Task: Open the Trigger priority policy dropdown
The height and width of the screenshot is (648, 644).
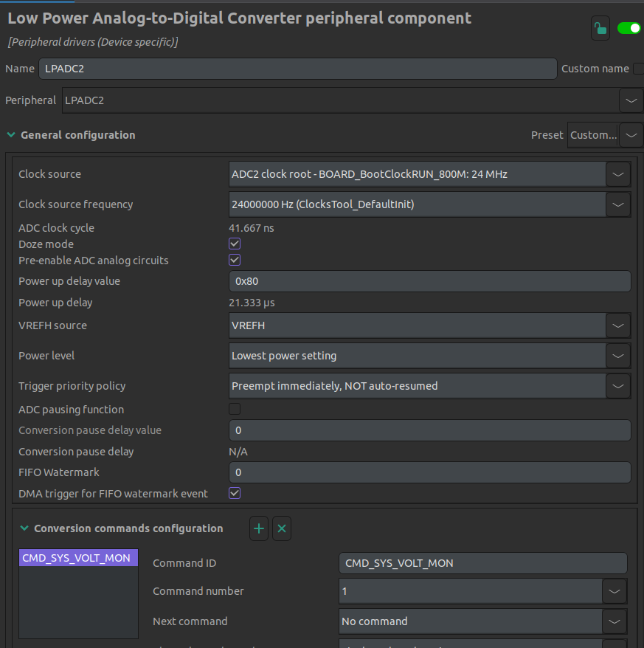Action: click(617, 386)
